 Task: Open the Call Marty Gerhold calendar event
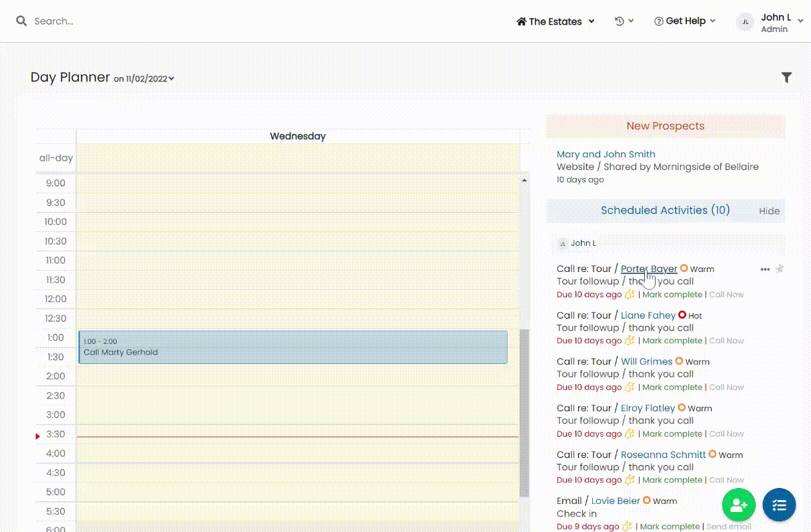(x=293, y=347)
